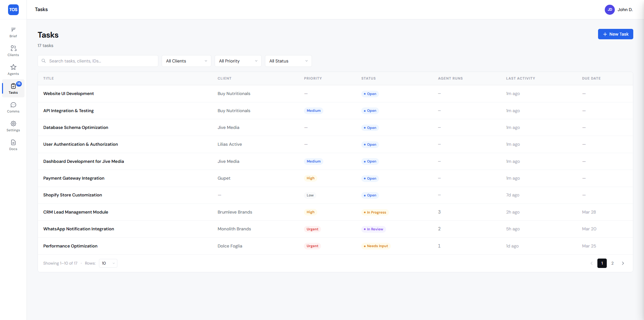Click the JD user avatar
Screen dimensions: 644x320
click(609, 10)
